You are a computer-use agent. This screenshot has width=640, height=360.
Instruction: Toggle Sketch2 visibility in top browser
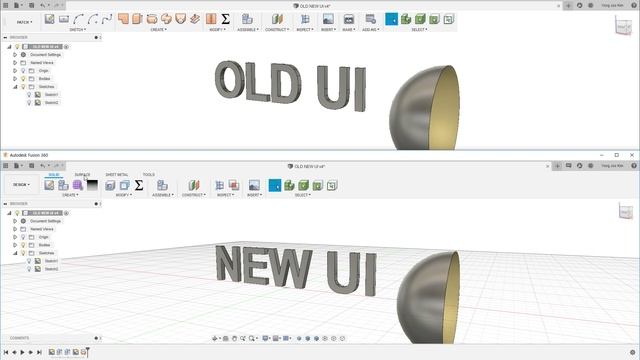[x=29, y=102]
